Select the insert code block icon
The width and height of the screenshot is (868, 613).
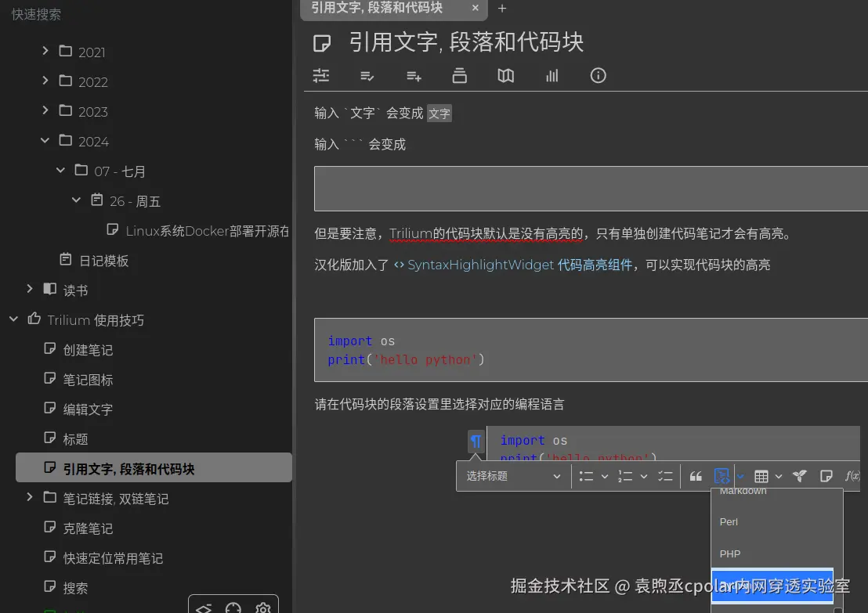coord(722,475)
